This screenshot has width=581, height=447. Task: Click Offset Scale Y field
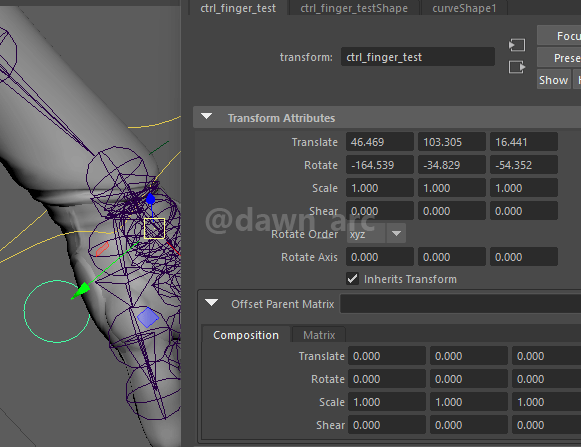[x=469, y=402]
